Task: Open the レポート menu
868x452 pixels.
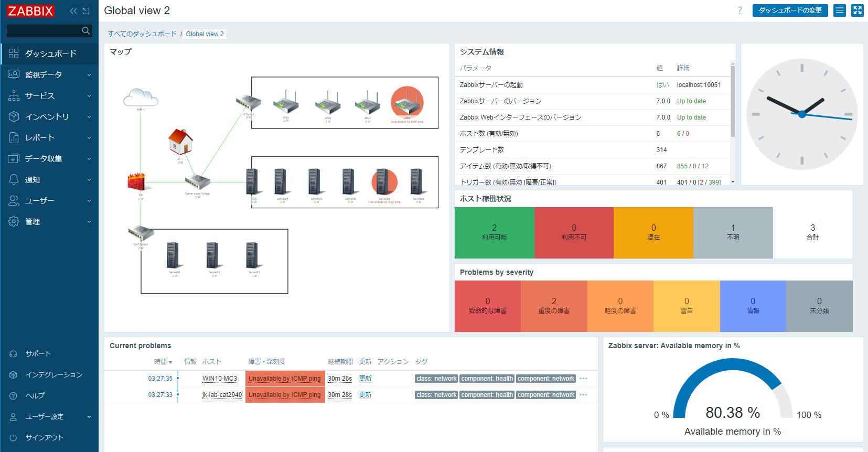Action: (50, 137)
